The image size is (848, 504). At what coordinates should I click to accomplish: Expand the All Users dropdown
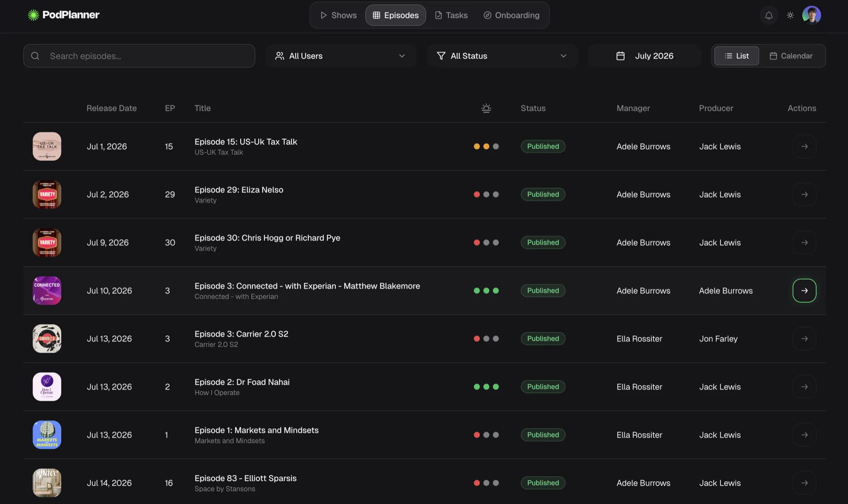click(x=340, y=56)
